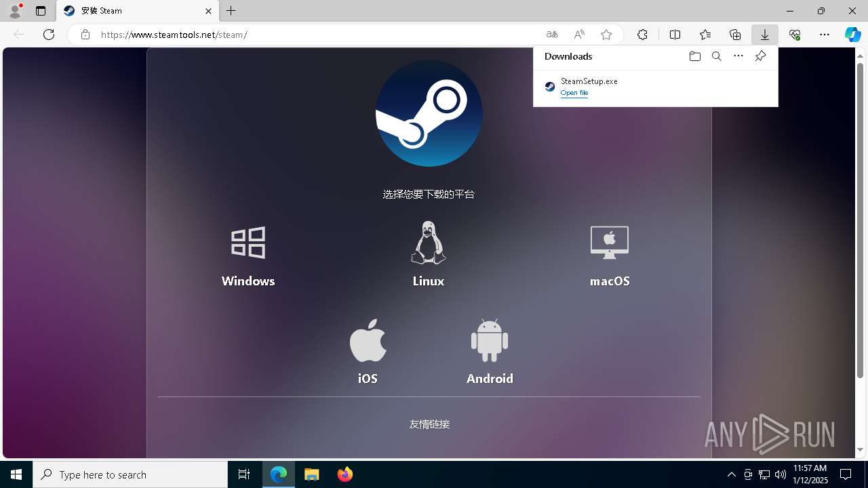868x488 pixels.
Task: Open the Favorites list icon
Action: [705, 35]
